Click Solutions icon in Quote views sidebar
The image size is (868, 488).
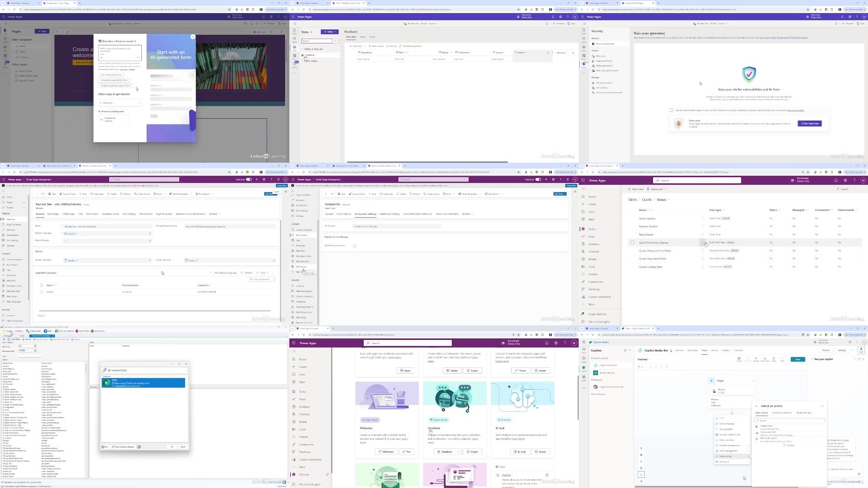coord(583,244)
